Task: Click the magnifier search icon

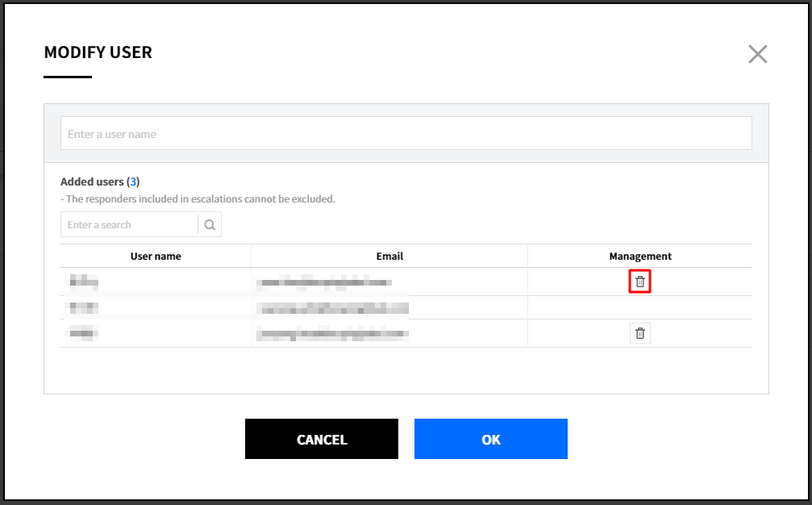Action: [210, 225]
